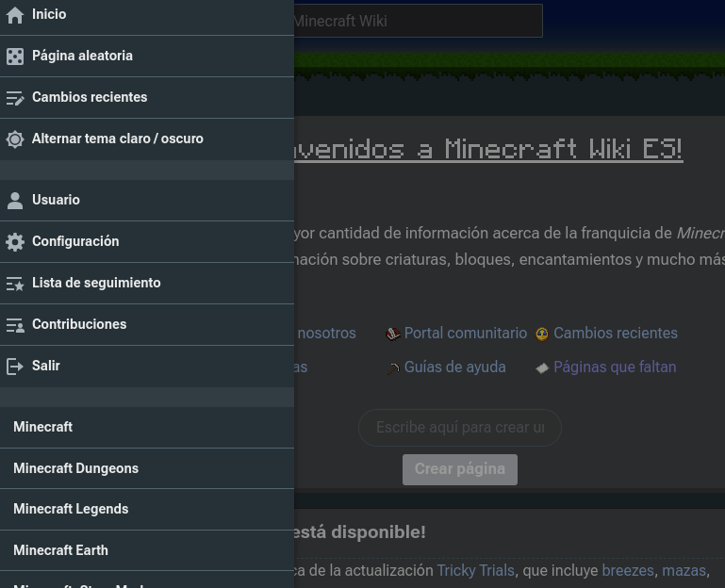Click the Usuario person icon
This screenshot has width=725, height=588.
tap(15, 201)
